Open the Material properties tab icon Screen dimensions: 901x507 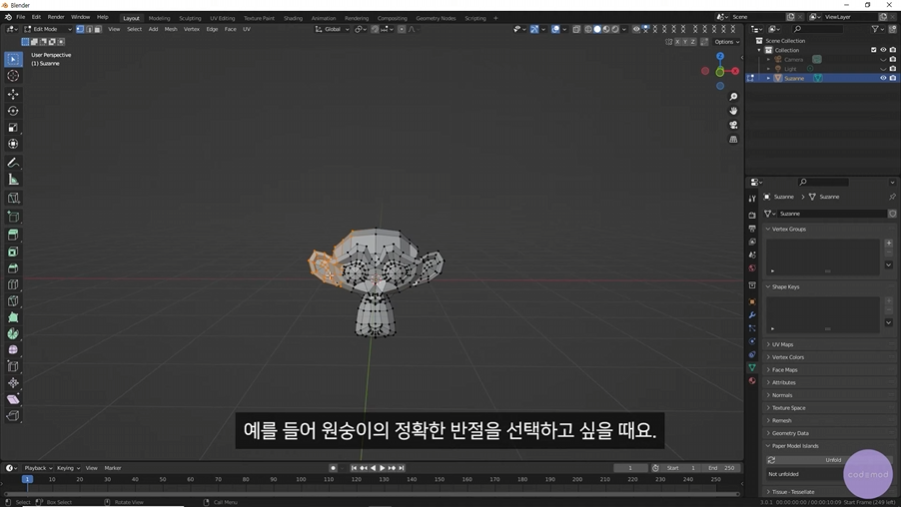coord(752,381)
